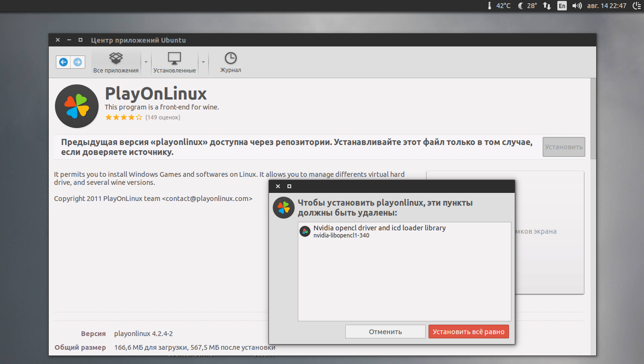Select the Nvidia opencl driver list item
This screenshot has height=364, width=644.
tap(379, 231)
